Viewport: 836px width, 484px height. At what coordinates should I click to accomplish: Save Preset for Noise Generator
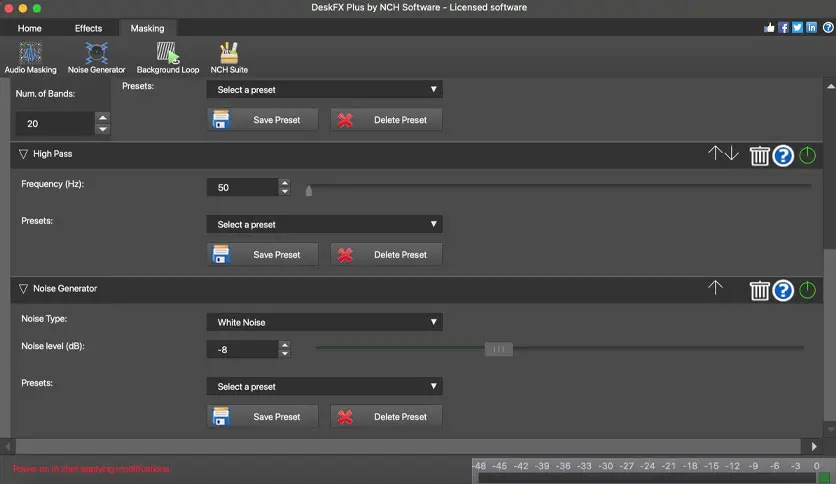[x=262, y=417]
